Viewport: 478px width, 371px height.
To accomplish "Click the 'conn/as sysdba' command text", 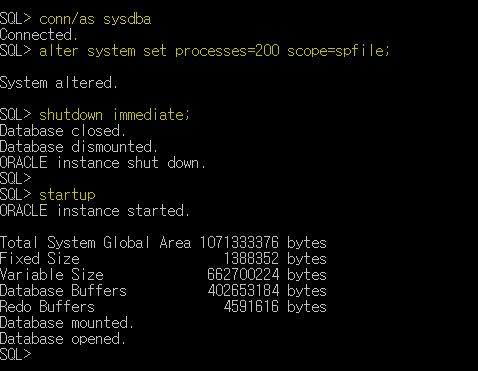I will pyautogui.click(x=95, y=19).
